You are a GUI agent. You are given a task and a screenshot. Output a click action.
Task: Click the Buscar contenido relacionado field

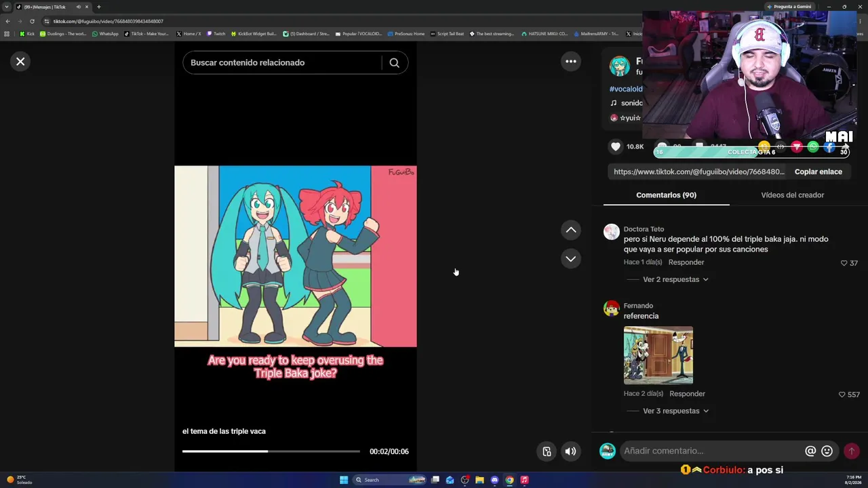tap(281, 62)
